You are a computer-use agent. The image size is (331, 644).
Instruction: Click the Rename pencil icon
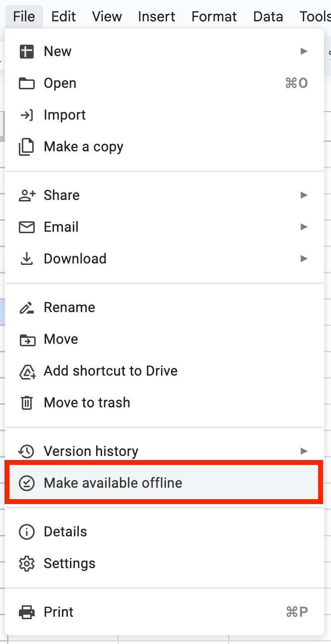(x=26, y=308)
